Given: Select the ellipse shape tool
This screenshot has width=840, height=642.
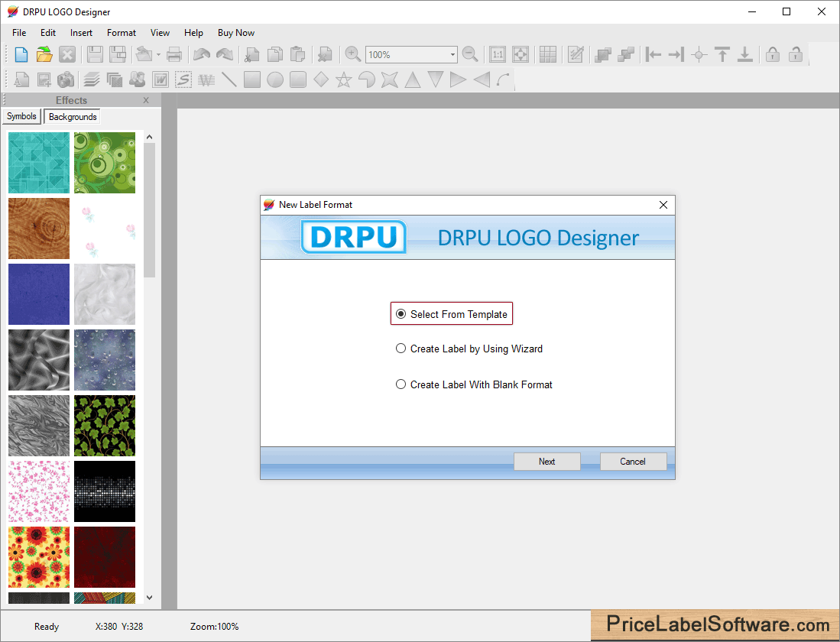Looking at the screenshot, I should pyautogui.click(x=275, y=79).
